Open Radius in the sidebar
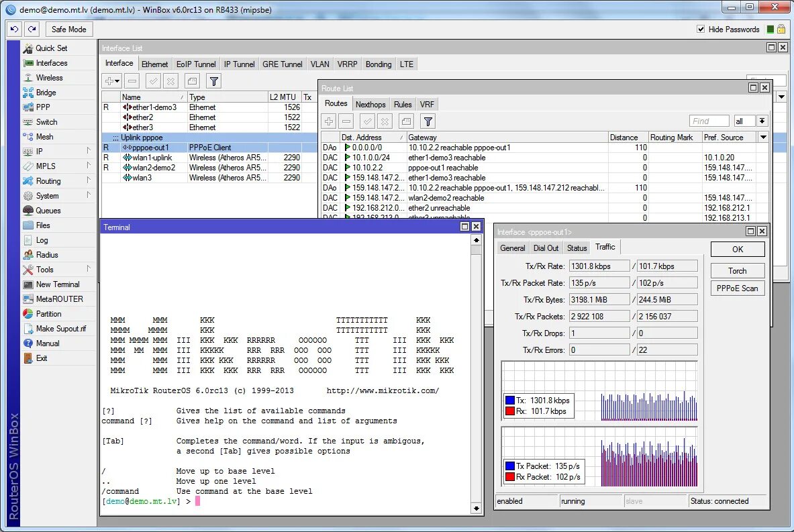This screenshot has height=532, width=794. tap(46, 255)
